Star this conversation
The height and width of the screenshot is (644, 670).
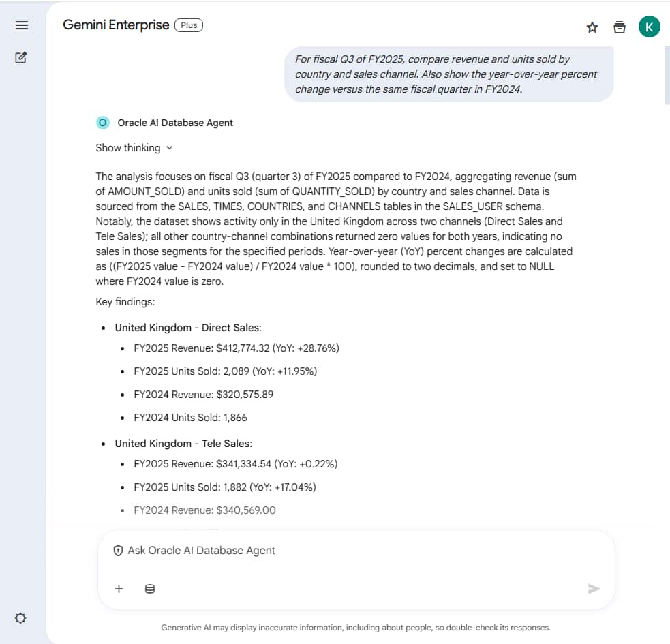(592, 27)
